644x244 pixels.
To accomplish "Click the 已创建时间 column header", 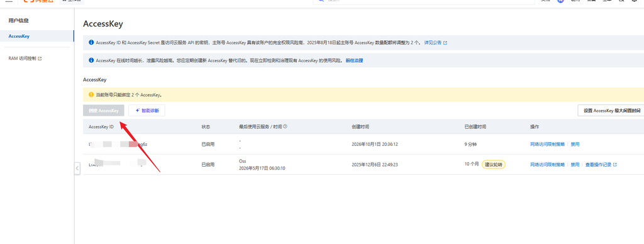I will click(475, 127).
